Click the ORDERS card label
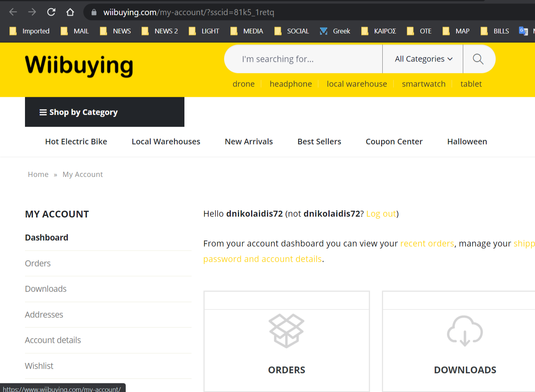Viewport: 535px width, 392px height. coord(287,370)
